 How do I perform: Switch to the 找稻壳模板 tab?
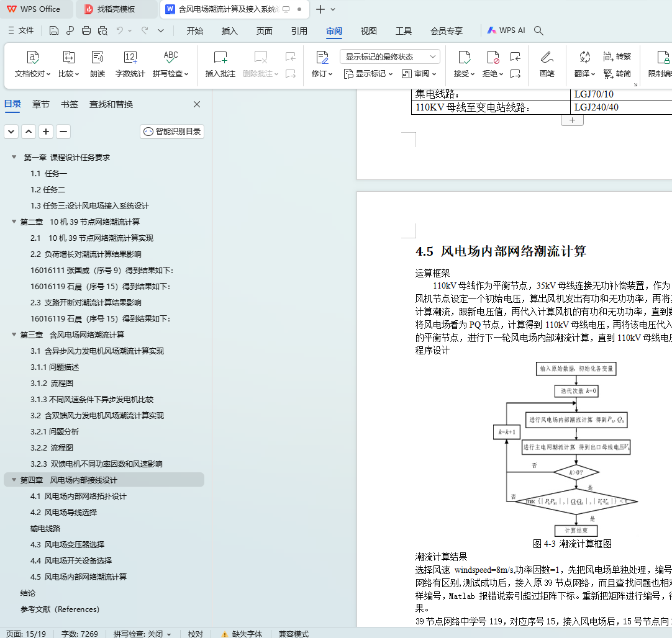(116, 9)
